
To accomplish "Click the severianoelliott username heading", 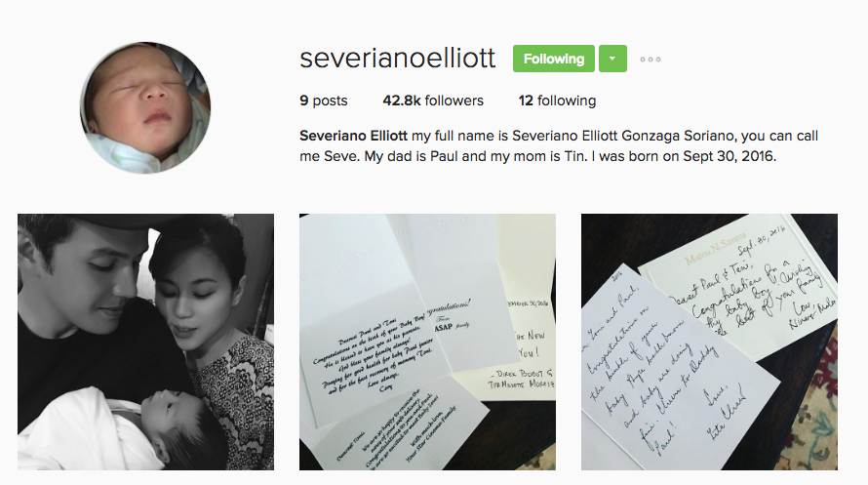I will (x=398, y=59).
